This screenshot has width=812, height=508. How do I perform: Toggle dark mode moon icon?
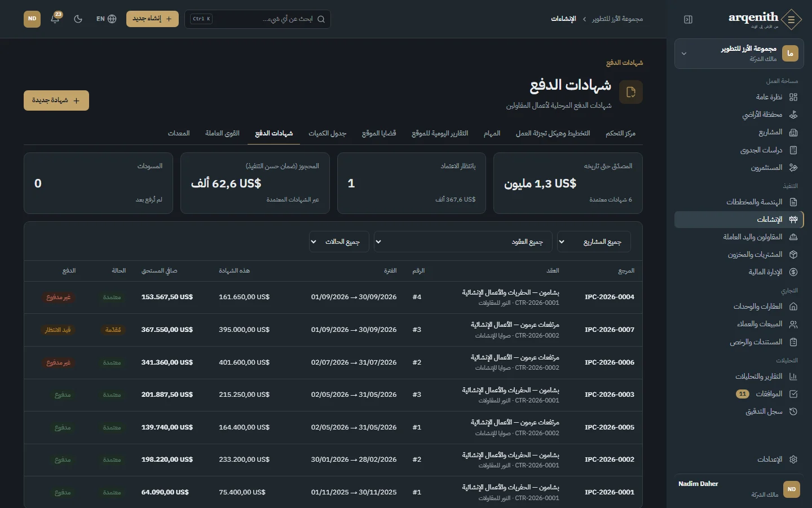(x=78, y=19)
